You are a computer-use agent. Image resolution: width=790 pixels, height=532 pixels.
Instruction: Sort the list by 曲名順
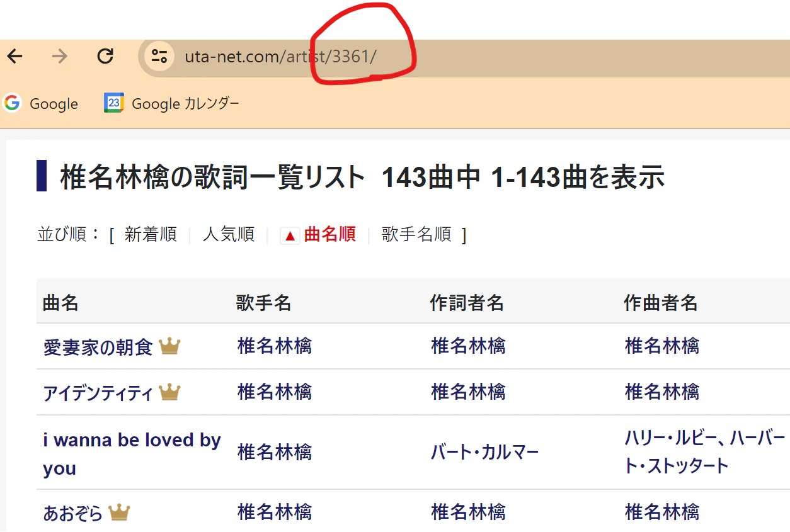(x=329, y=235)
